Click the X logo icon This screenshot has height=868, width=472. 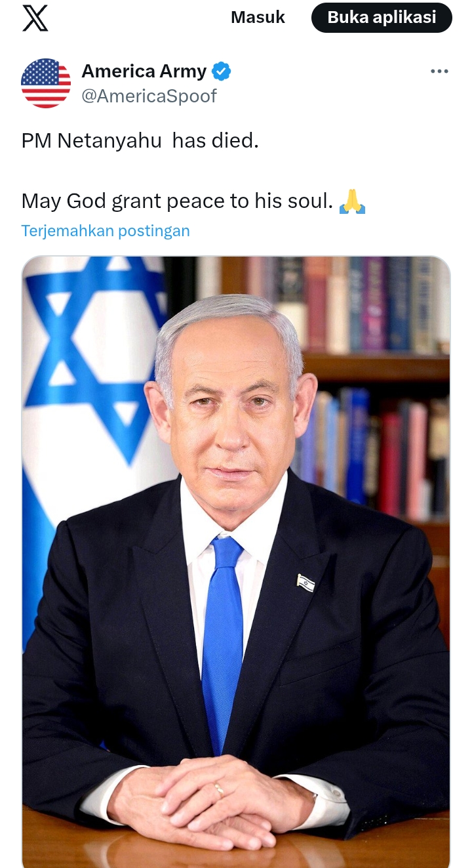click(x=35, y=18)
